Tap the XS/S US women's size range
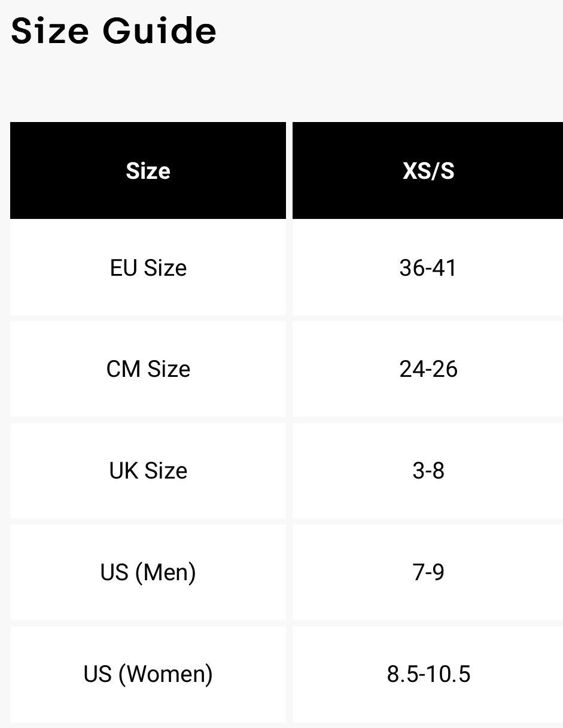 coord(428,674)
